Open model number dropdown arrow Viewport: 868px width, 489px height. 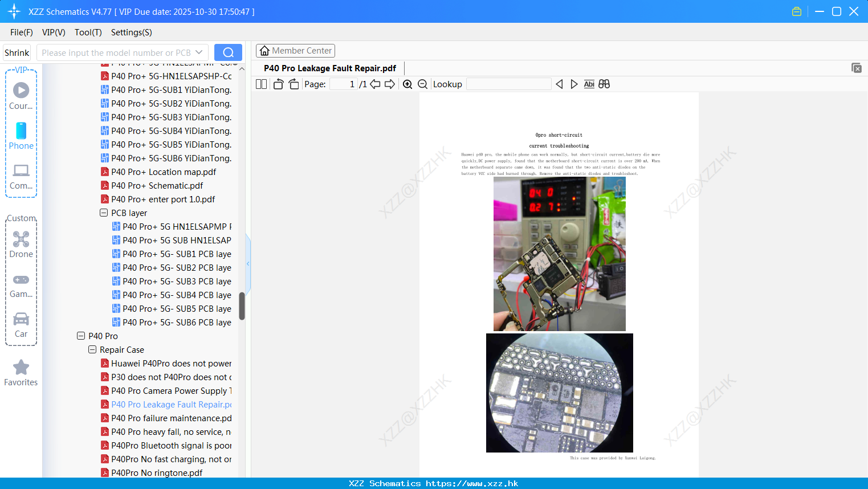199,52
